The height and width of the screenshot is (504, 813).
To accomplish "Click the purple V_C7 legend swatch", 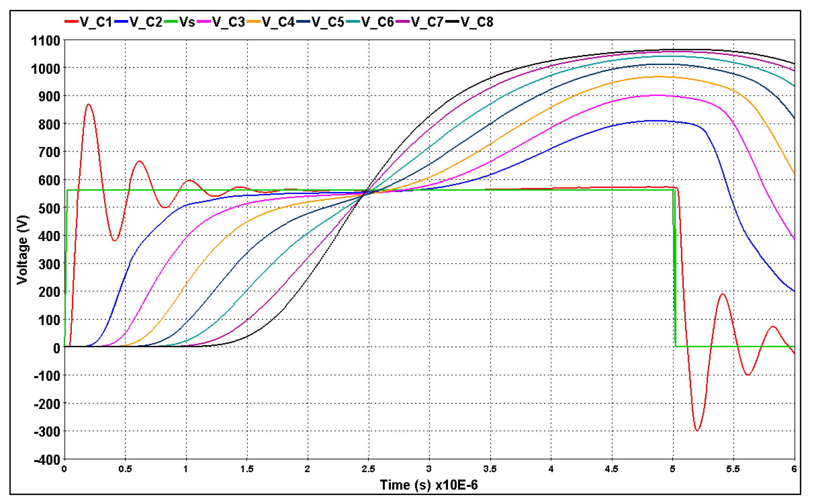I will (402, 22).
